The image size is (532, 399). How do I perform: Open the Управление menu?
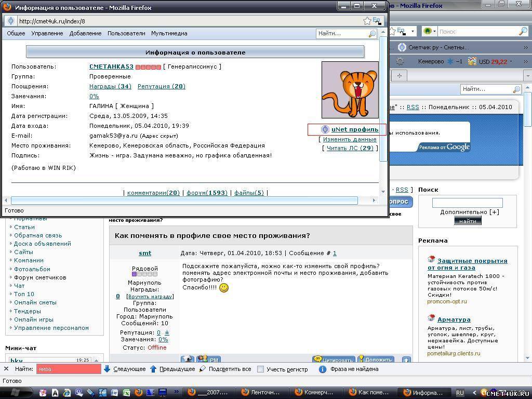tap(47, 33)
